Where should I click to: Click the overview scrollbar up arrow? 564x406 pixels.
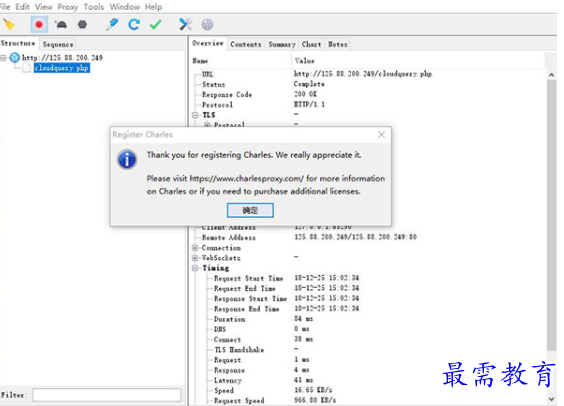551,75
